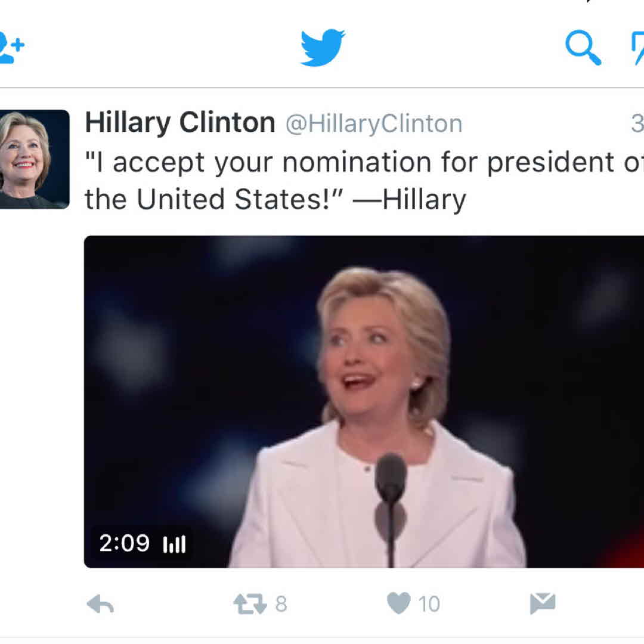The image size is (644, 644).
Task: Click the audio bars icon on video
Action: [175, 544]
